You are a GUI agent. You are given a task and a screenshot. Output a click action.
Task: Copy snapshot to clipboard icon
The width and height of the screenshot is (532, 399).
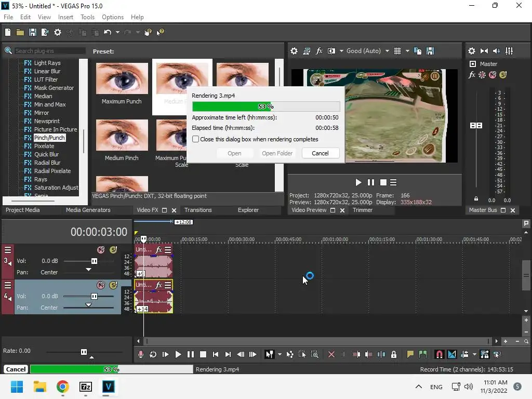[x=418, y=51]
